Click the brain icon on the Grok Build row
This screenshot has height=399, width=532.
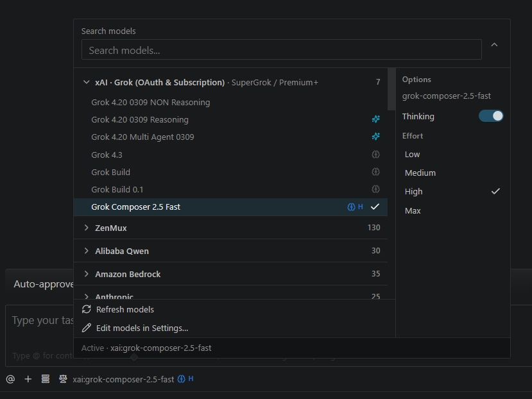pyautogui.click(x=375, y=172)
